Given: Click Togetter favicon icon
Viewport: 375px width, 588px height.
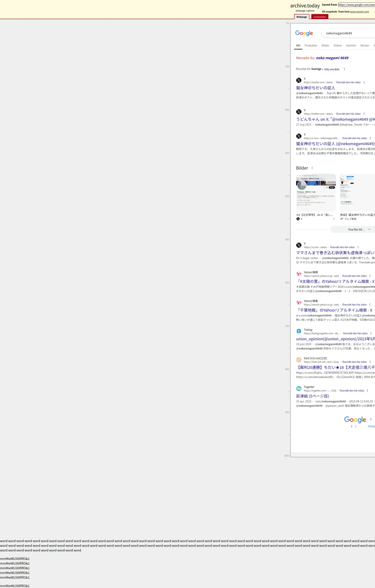Looking at the screenshot, I should click(299, 389).
